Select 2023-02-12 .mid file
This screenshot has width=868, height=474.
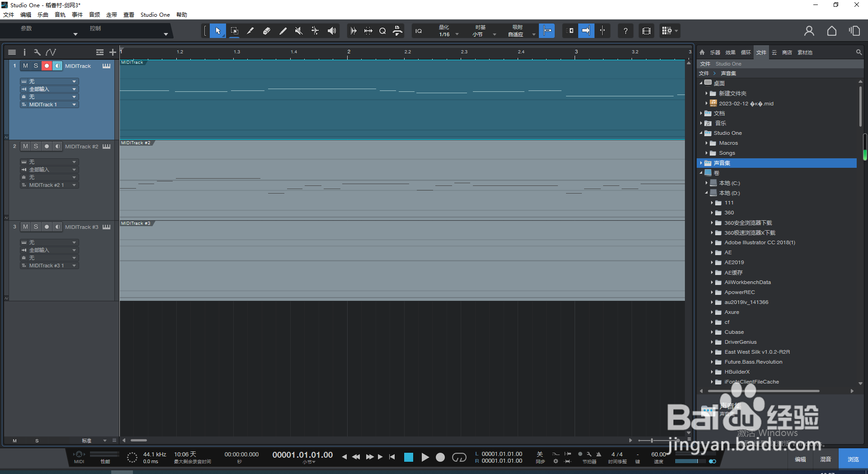point(746,103)
